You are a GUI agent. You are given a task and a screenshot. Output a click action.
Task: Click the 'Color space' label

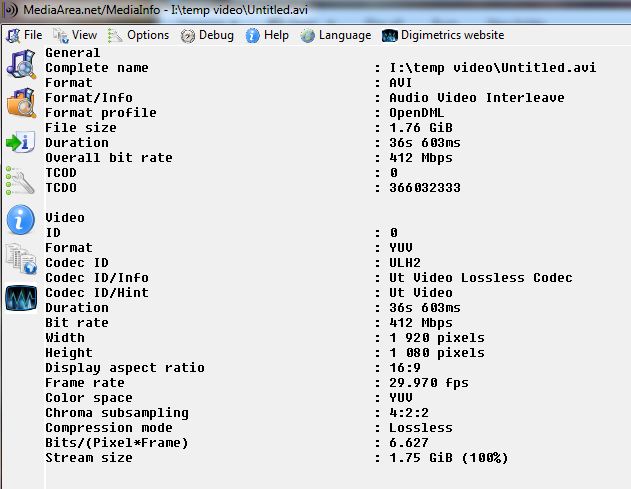[x=89, y=398]
